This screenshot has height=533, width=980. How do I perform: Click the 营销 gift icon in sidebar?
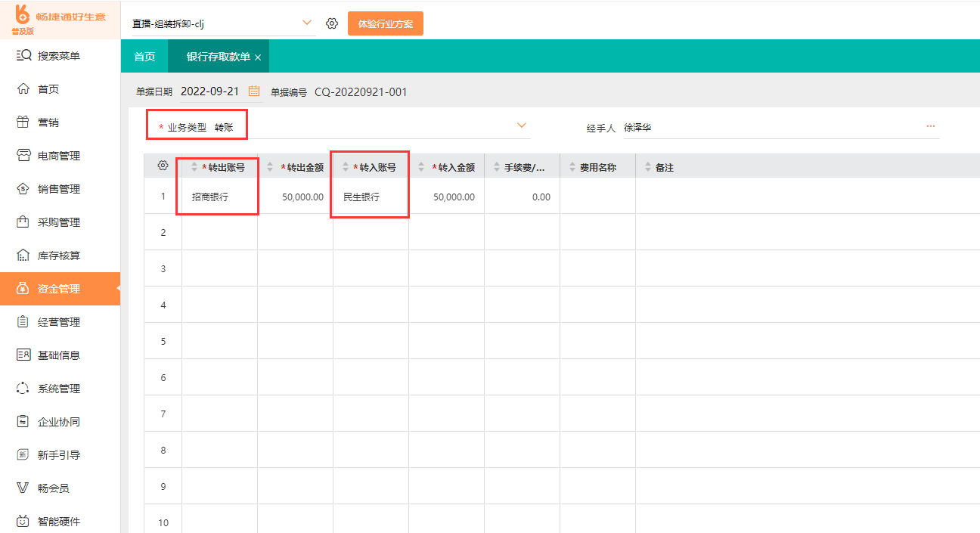click(23, 122)
